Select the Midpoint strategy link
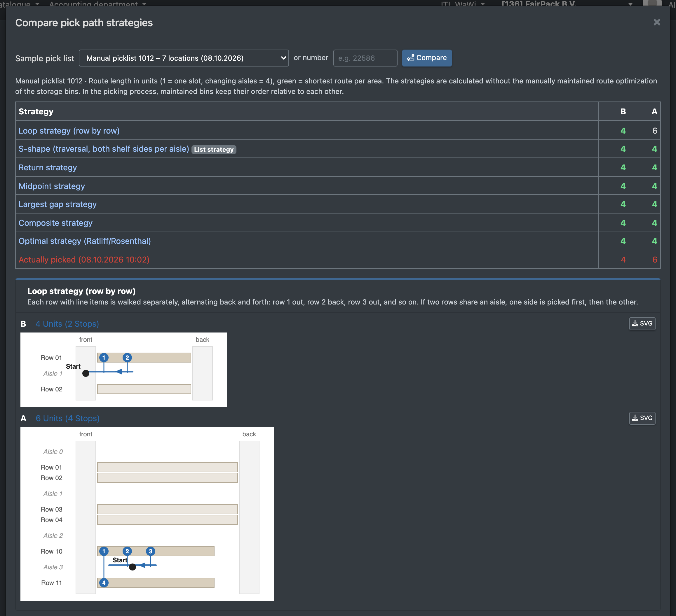The height and width of the screenshot is (616, 676). (52, 186)
